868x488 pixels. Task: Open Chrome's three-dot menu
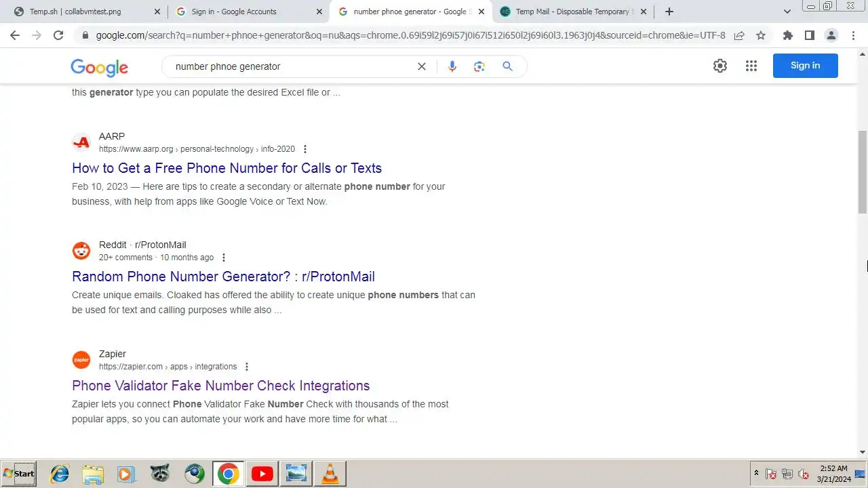click(x=853, y=35)
